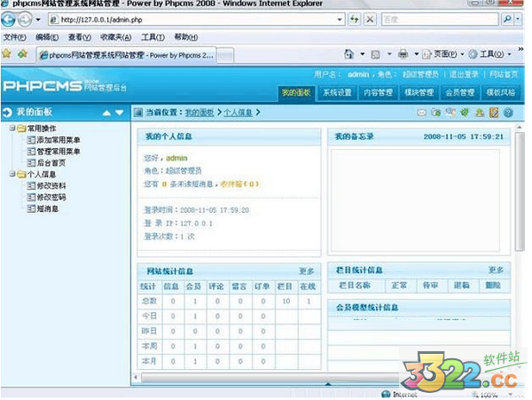
Task: Click the message bubble icon in breadcrumb bar
Action: (x=422, y=113)
